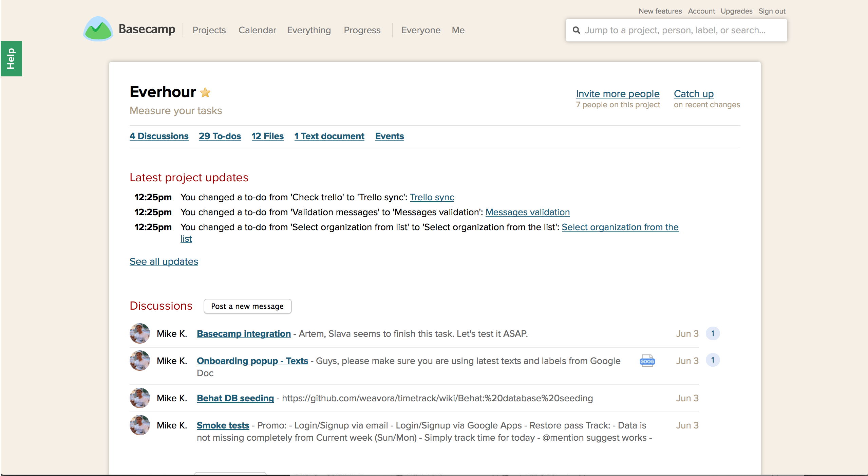Open the 29 To-dos tab
The height and width of the screenshot is (476, 868).
[x=220, y=136]
